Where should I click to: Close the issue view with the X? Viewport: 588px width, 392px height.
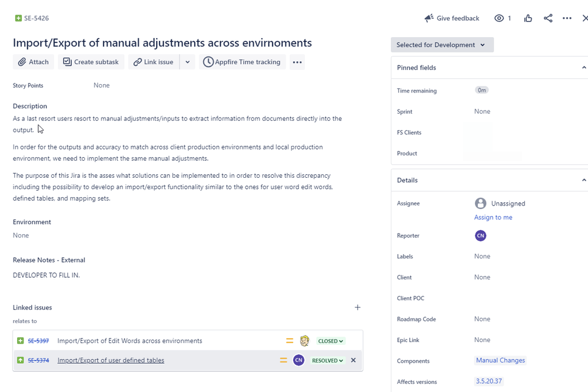tap(585, 18)
